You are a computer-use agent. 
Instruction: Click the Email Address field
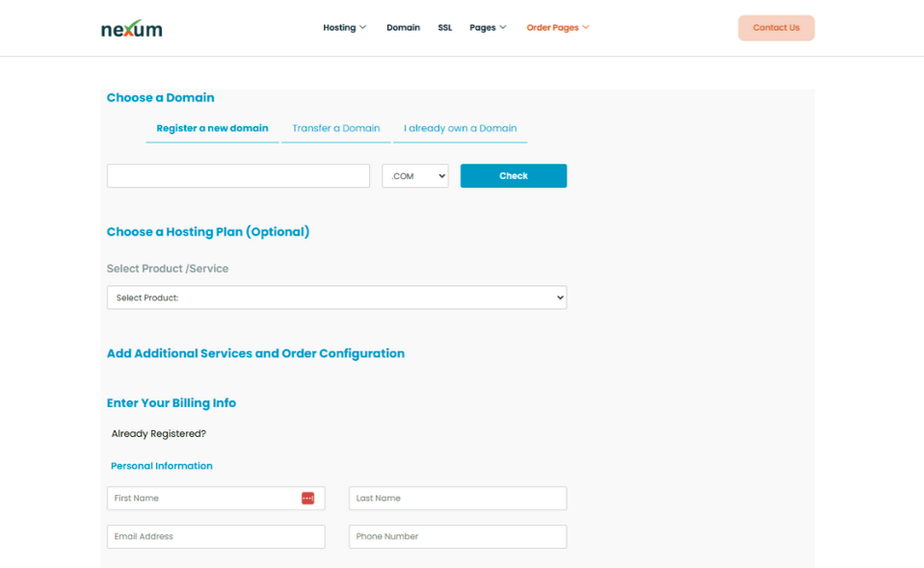[216, 537]
